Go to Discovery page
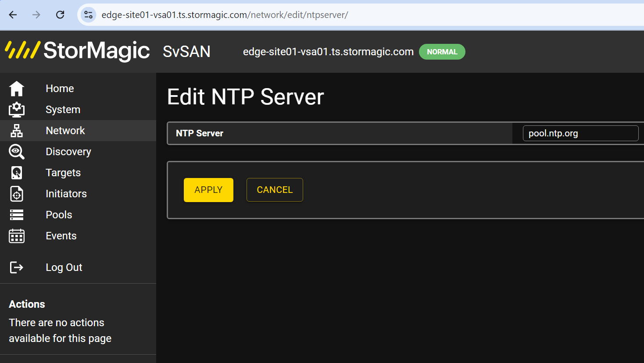The height and width of the screenshot is (363, 644). pyautogui.click(x=68, y=152)
